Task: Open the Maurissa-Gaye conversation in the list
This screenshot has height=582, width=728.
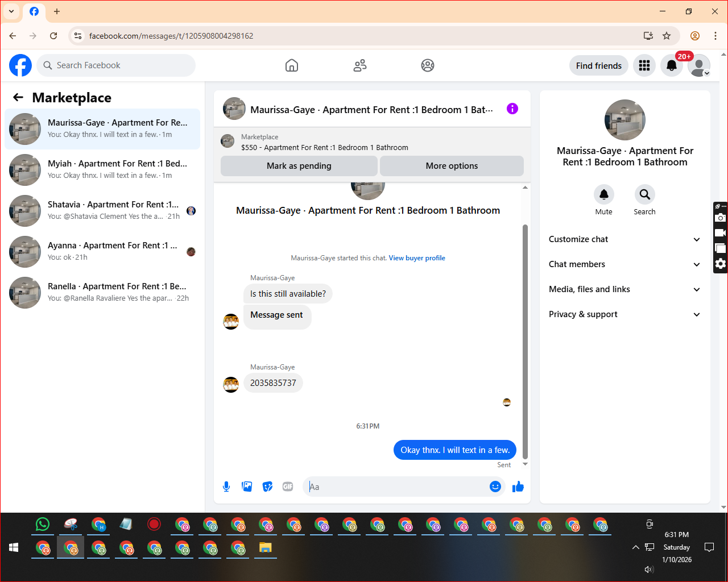Action: (x=102, y=129)
